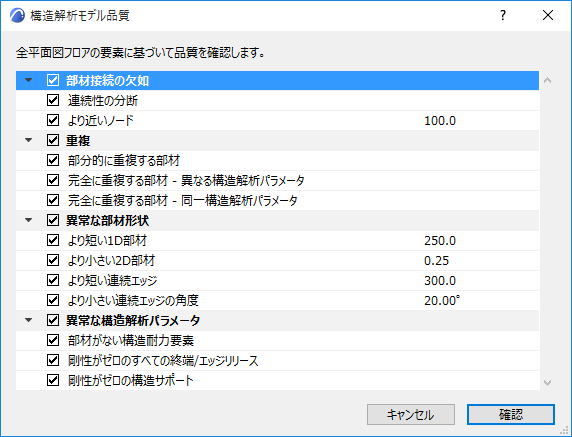Collapse the 異常な部材形状 group arrow
The width and height of the screenshot is (572, 437).
(x=28, y=220)
